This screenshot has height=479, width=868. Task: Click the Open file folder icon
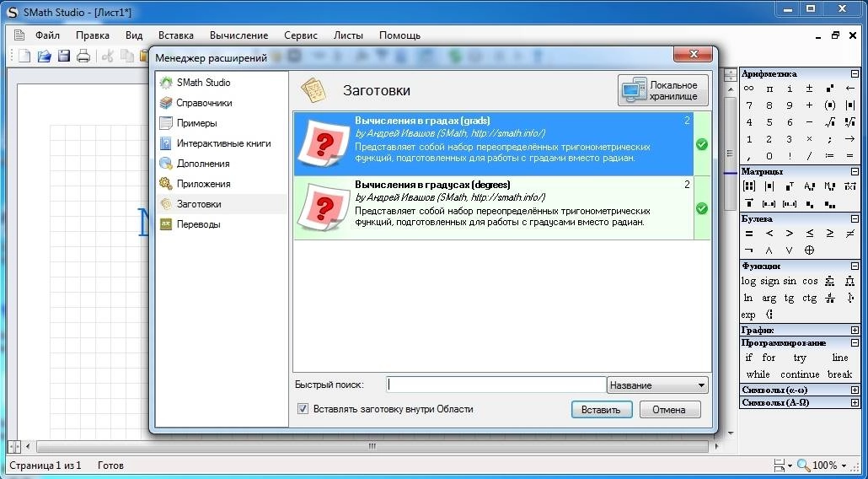[45, 56]
